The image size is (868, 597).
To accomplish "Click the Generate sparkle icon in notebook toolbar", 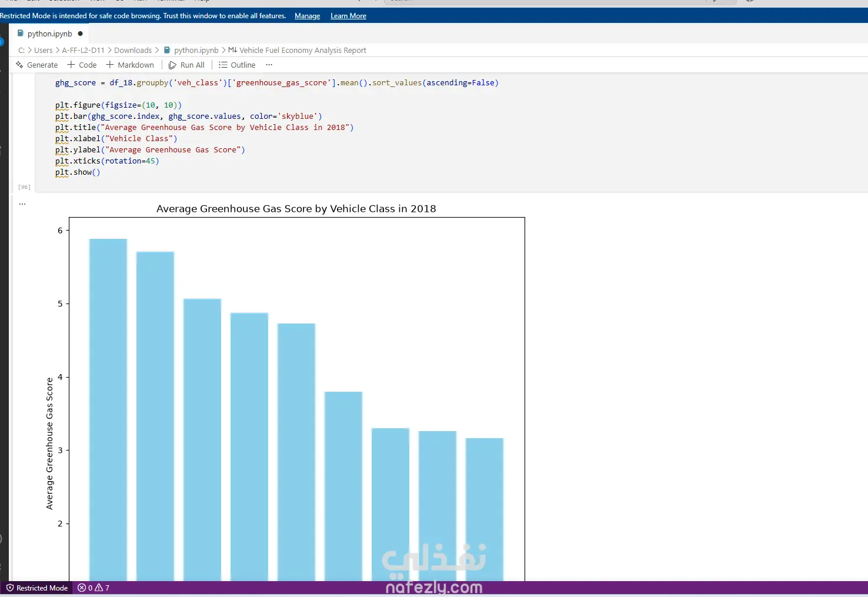I will (20, 65).
